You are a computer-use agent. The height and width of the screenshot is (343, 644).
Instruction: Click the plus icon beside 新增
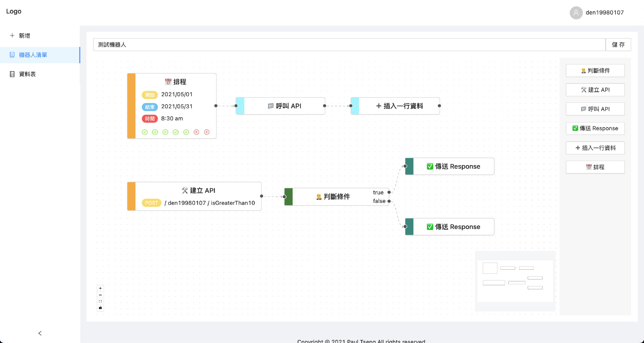(12, 36)
